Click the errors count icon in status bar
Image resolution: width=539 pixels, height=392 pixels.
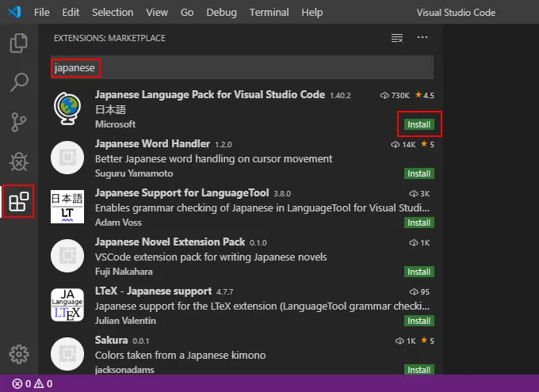(x=17, y=383)
